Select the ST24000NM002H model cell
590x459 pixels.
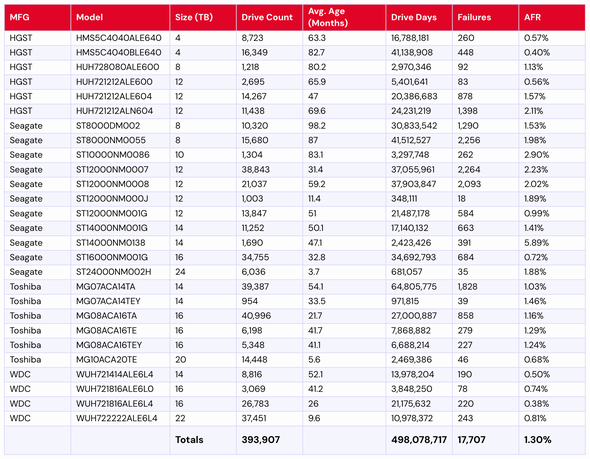(120, 272)
